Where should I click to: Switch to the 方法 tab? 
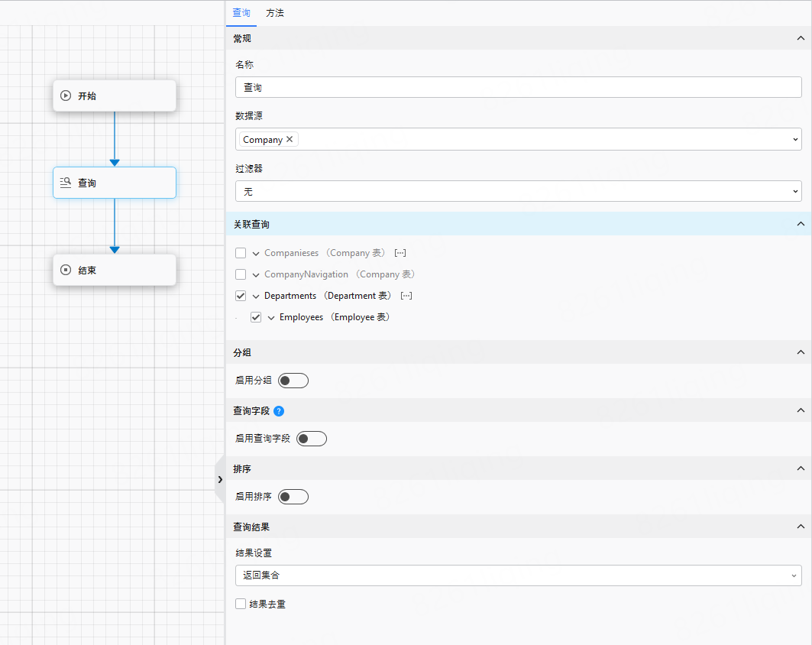pyautogui.click(x=275, y=13)
